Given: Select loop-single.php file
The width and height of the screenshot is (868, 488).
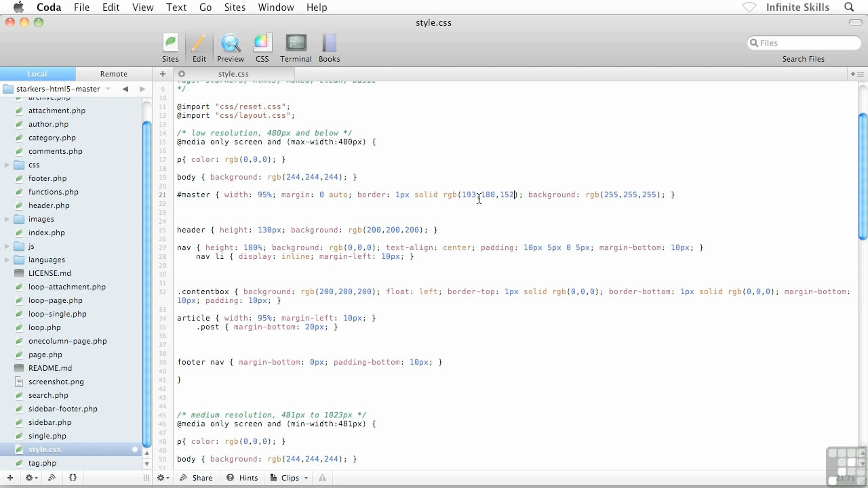Looking at the screenshot, I should coord(58,314).
